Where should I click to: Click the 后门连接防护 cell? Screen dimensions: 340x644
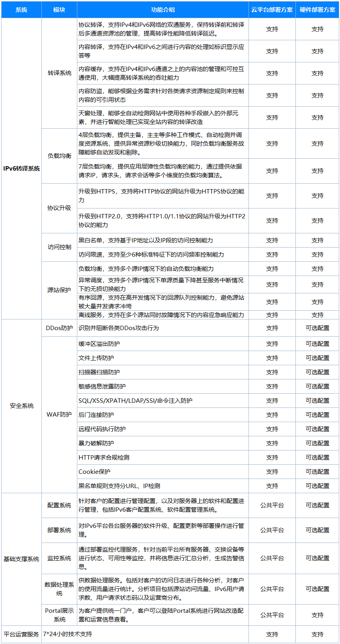tap(163, 415)
